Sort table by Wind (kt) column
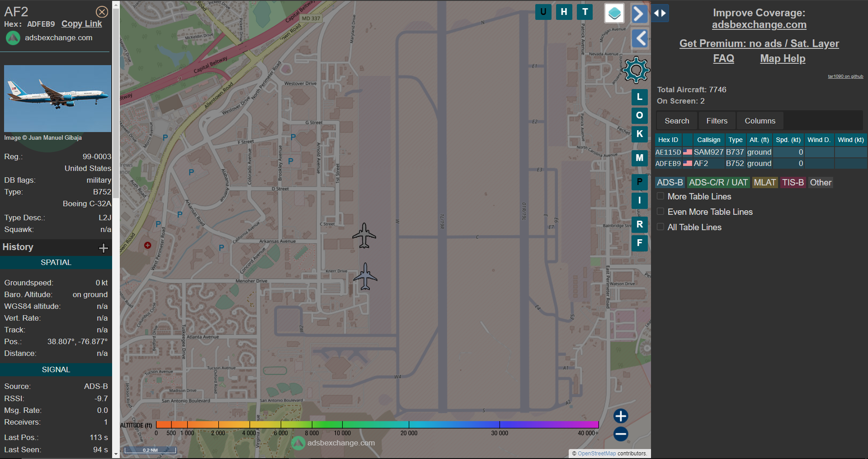Viewport: 868px width, 459px height. [851, 140]
